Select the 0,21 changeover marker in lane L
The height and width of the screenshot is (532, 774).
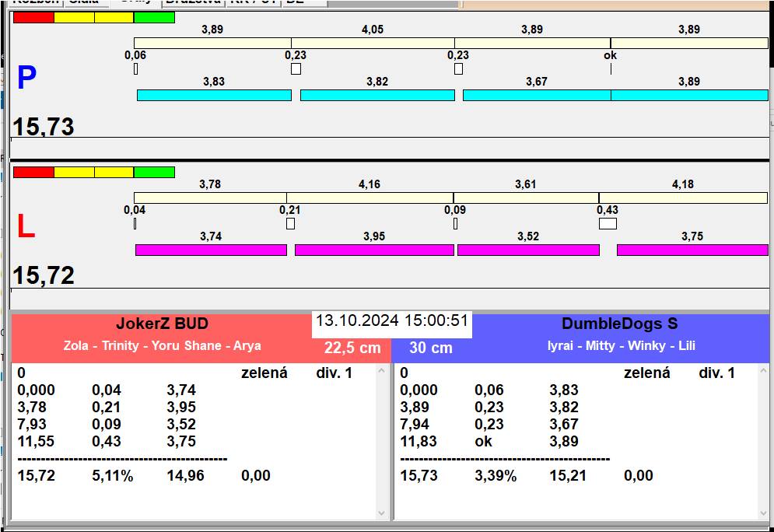[290, 223]
